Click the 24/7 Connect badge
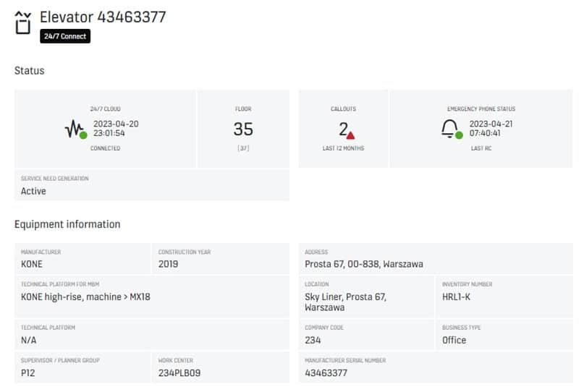Viewport: 584px width, 392px height. pyautogui.click(x=65, y=36)
